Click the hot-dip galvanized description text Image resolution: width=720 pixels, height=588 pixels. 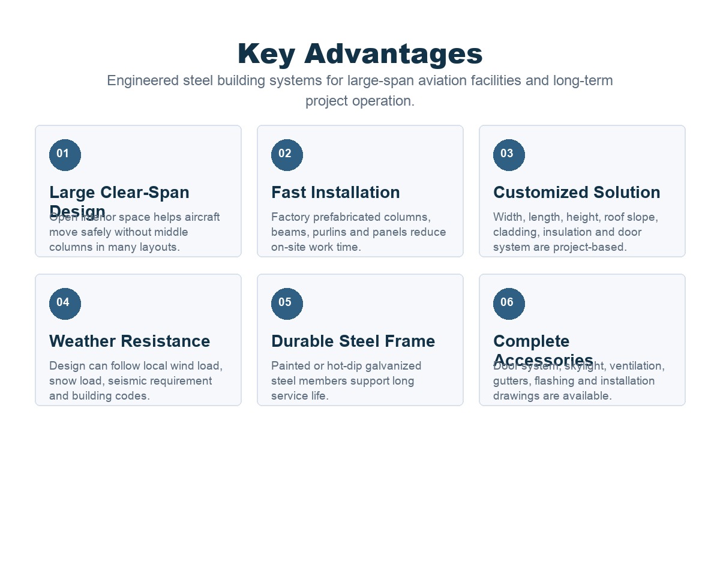(x=346, y=380)
